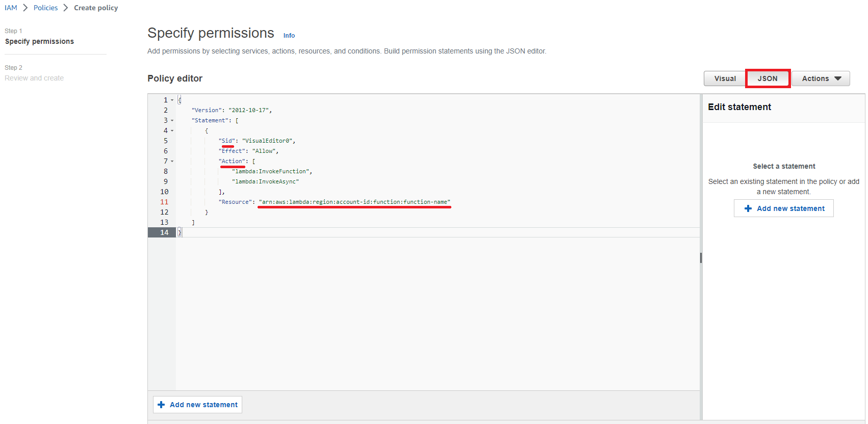Click the "Effect": "Allow" line
Screen dimensions: 868x424
click(x=248, y=151)
